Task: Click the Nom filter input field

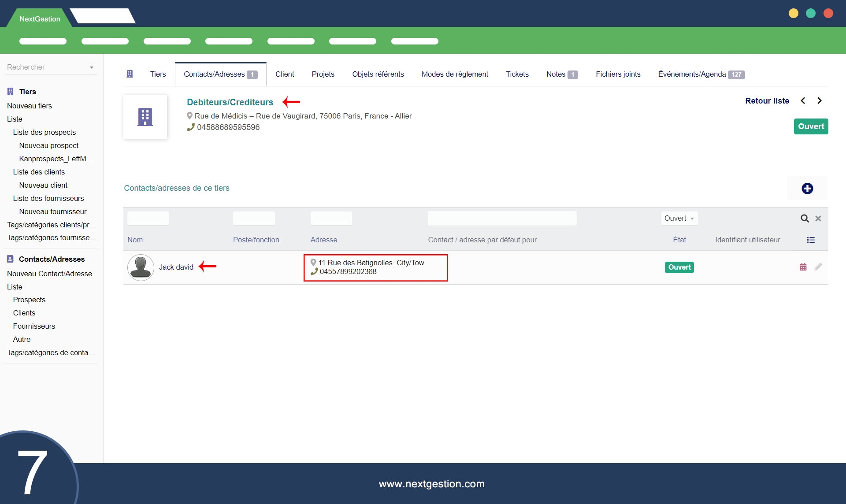Action: coord(148,219)
